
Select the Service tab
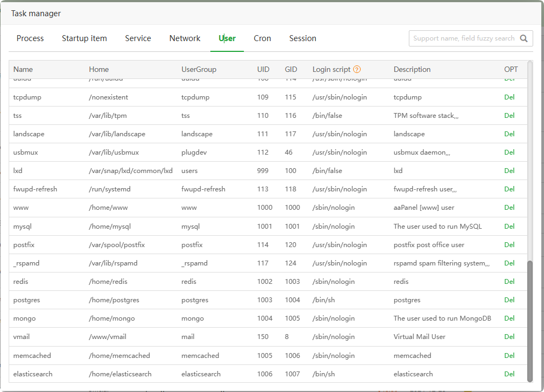138,38
